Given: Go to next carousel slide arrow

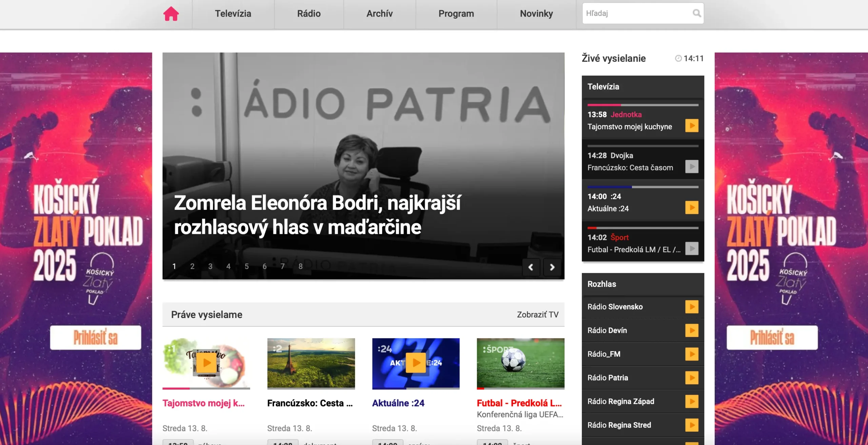Looking at the screenshot, I should click(x=552, y=267).
